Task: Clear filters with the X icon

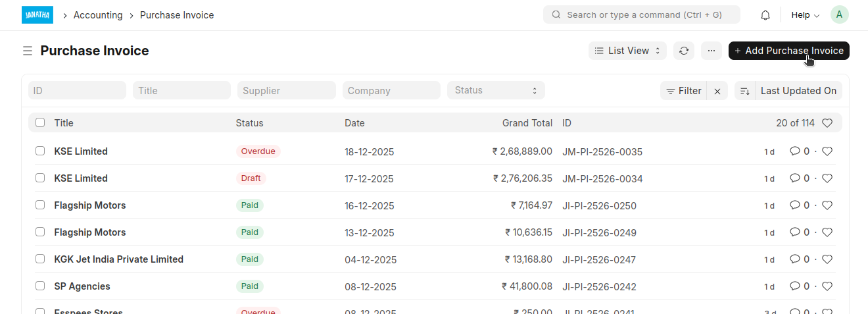Action: click(717, 91)
